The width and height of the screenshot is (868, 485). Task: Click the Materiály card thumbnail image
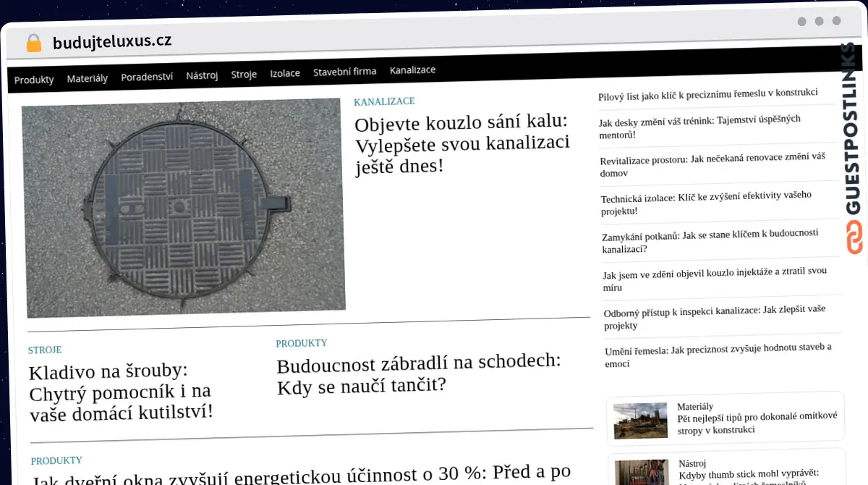pyautogui.click(x=640, y=420)
